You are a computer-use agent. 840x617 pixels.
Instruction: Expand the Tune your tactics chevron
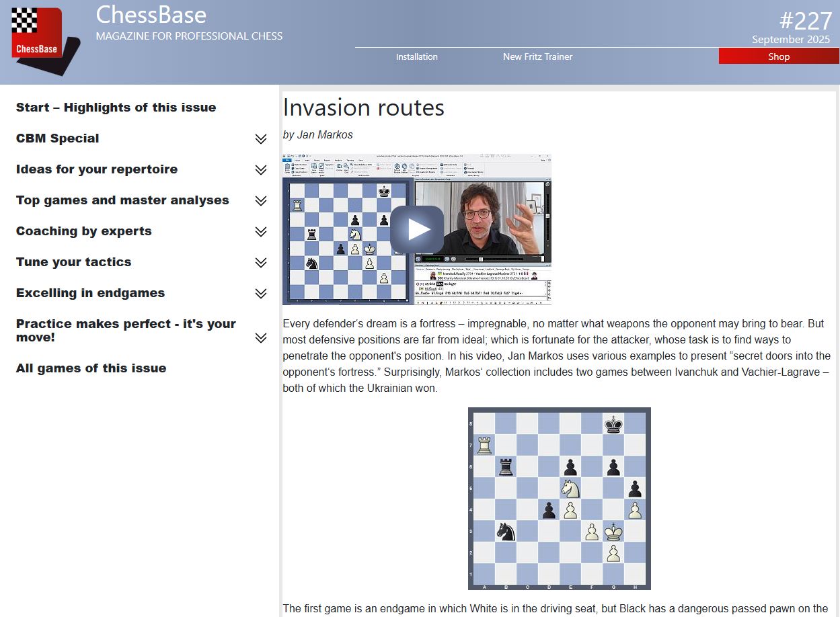click(x=261, y=263)
